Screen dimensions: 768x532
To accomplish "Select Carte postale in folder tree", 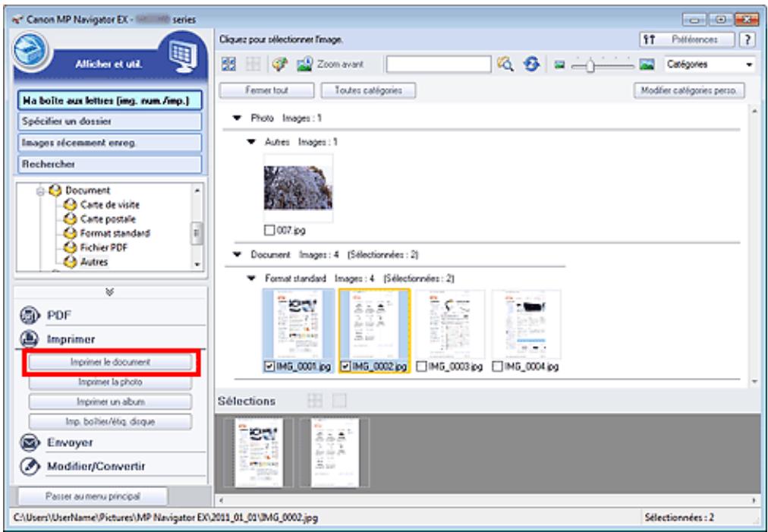I will (108, 219).
